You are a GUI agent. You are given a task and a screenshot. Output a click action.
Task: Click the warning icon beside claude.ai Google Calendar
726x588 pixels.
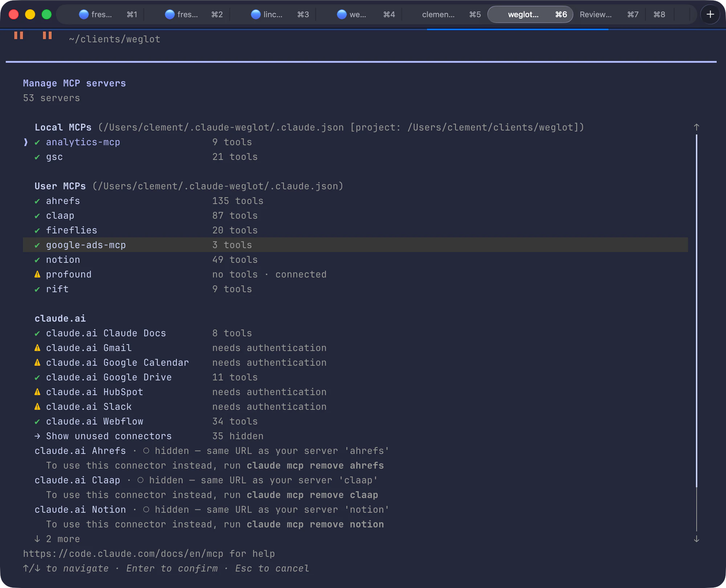pos(37,362)
